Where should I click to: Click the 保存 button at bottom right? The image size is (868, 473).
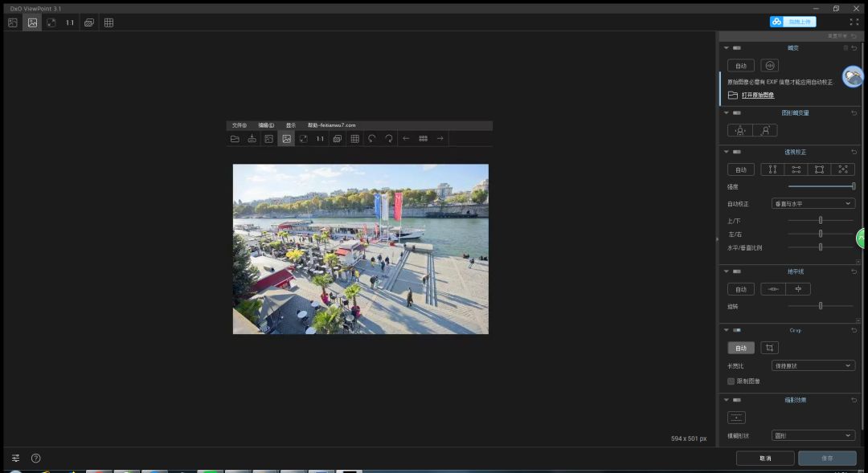coord(827,457)
